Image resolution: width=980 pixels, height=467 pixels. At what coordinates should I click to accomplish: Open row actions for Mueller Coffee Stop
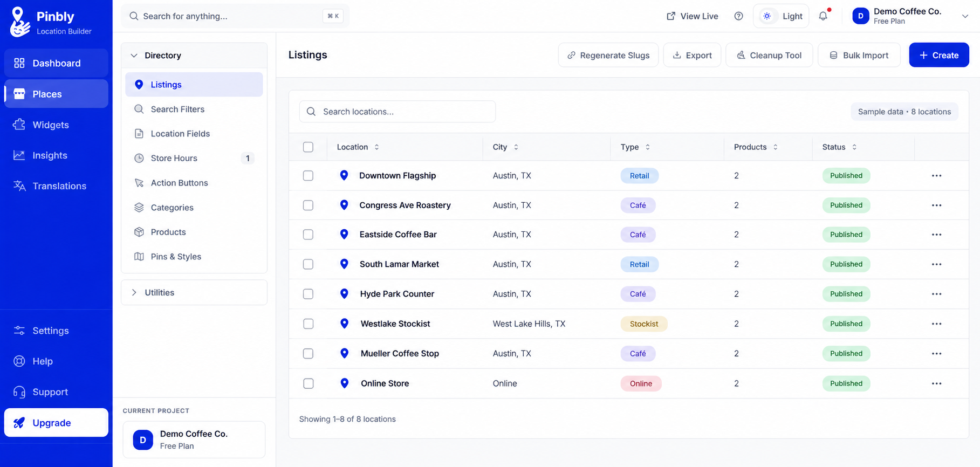[936, 354]
